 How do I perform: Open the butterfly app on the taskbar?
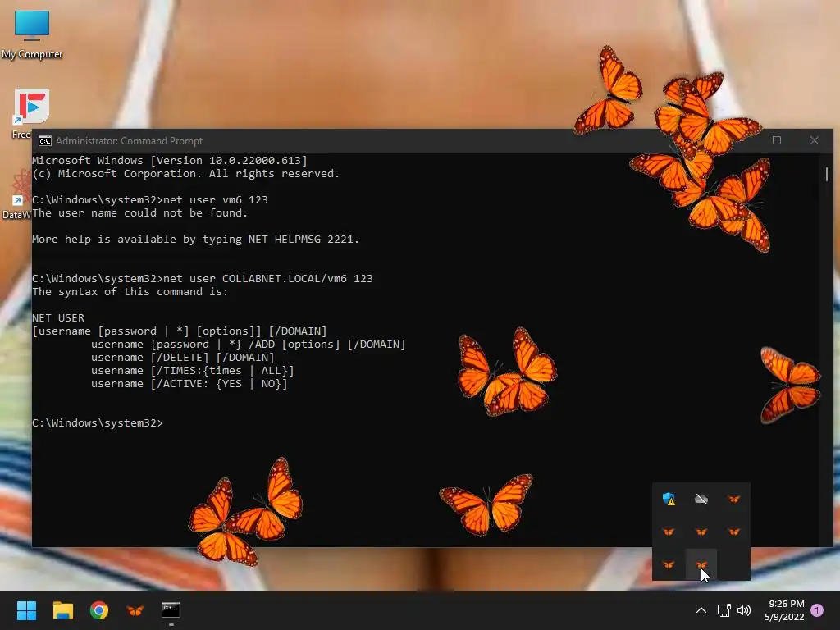coord(135,610)
